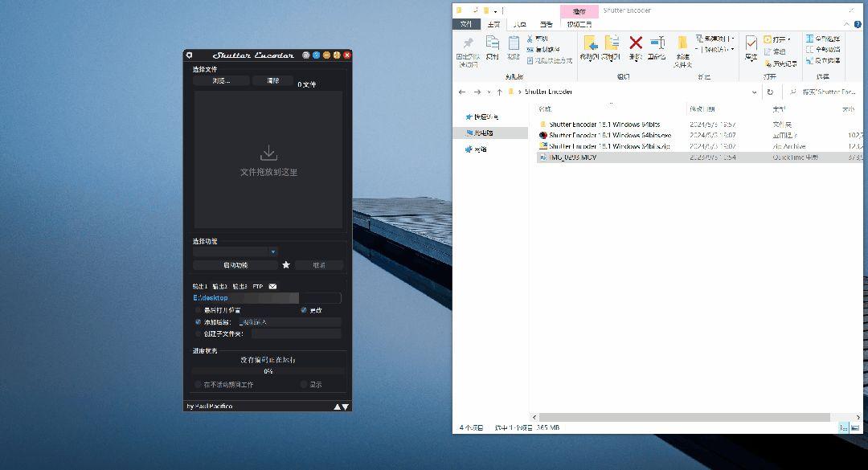868x470 pixels.
Task: Open the function selection dropdown in Shutter Encoder
Action: 273,252
